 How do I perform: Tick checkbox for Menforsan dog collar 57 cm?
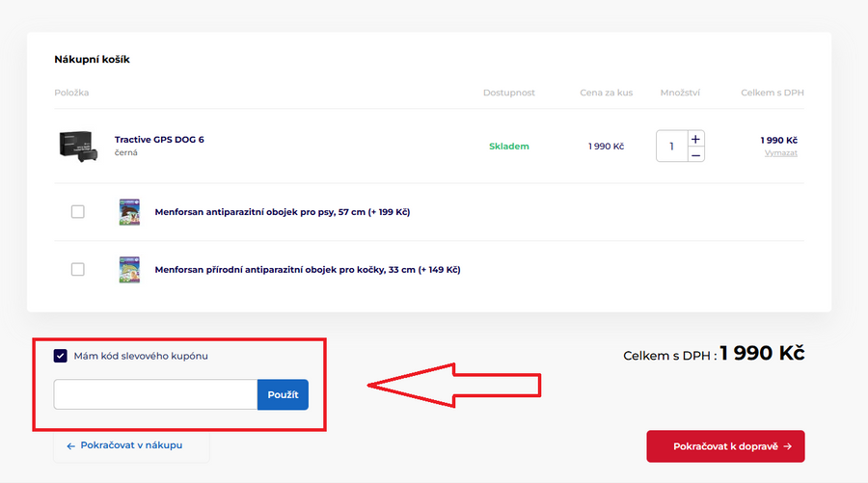78,212
